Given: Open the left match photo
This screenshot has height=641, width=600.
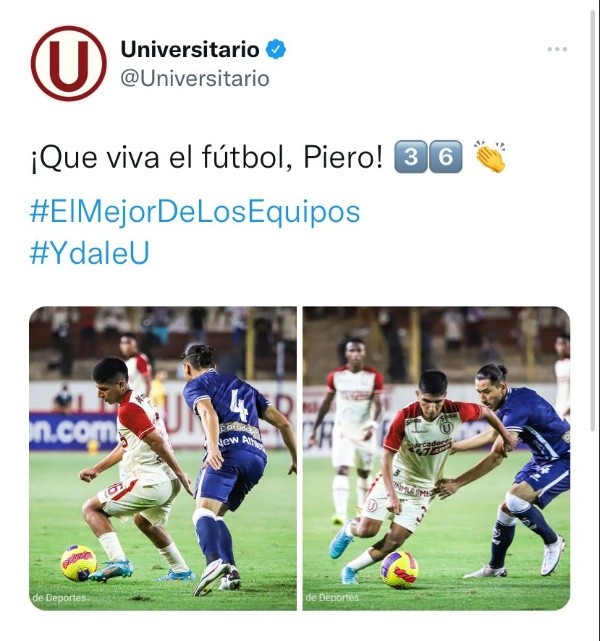Looking at the screenshot, I should pos(163,458).
